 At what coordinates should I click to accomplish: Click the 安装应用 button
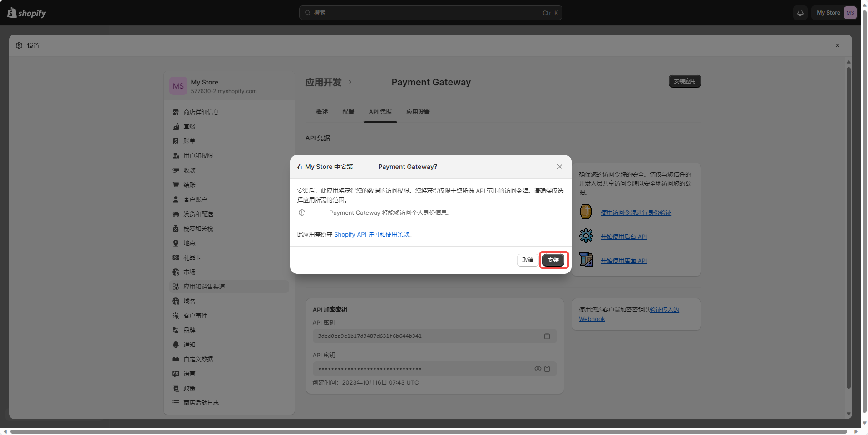point(685,81)
